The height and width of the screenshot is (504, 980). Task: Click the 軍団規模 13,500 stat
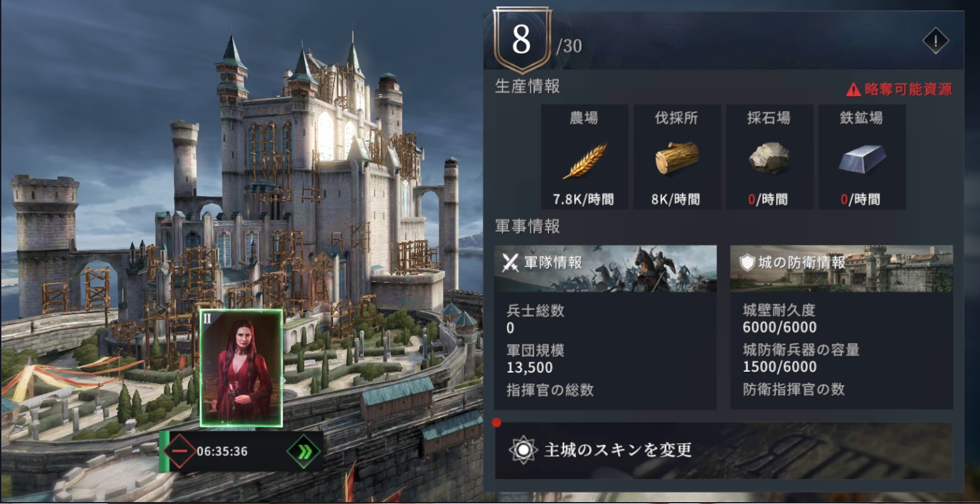click(536, 359)
